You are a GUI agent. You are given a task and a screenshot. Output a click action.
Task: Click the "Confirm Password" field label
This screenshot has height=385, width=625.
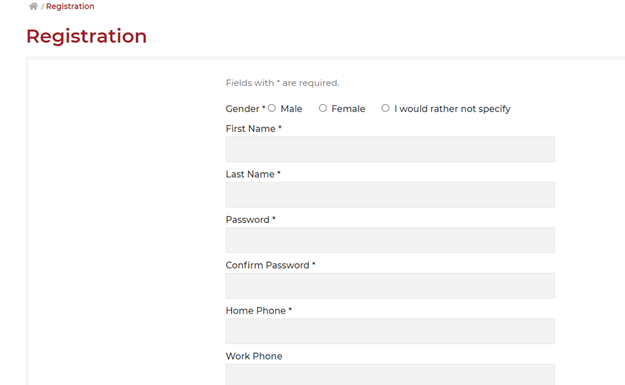(x=267, y=265)
